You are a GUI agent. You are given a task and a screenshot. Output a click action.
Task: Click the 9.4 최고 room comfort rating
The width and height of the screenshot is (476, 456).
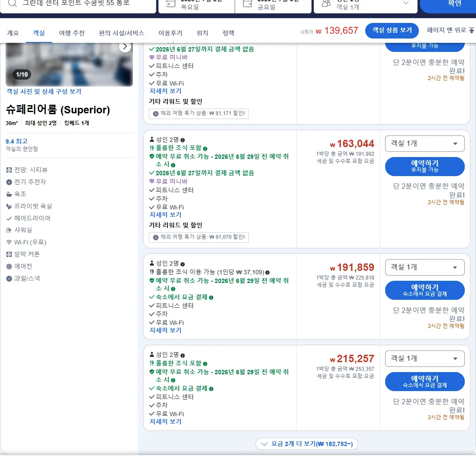(17, 141)
